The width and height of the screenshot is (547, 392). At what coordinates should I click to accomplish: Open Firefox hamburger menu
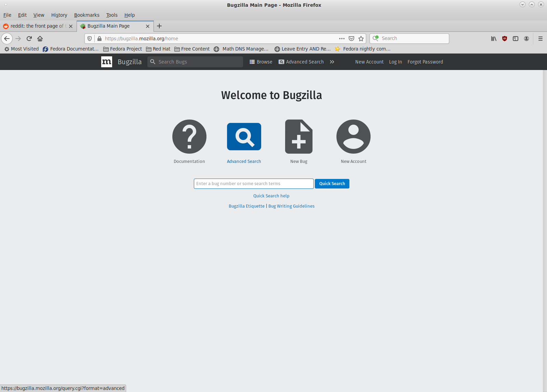point(541,39)
